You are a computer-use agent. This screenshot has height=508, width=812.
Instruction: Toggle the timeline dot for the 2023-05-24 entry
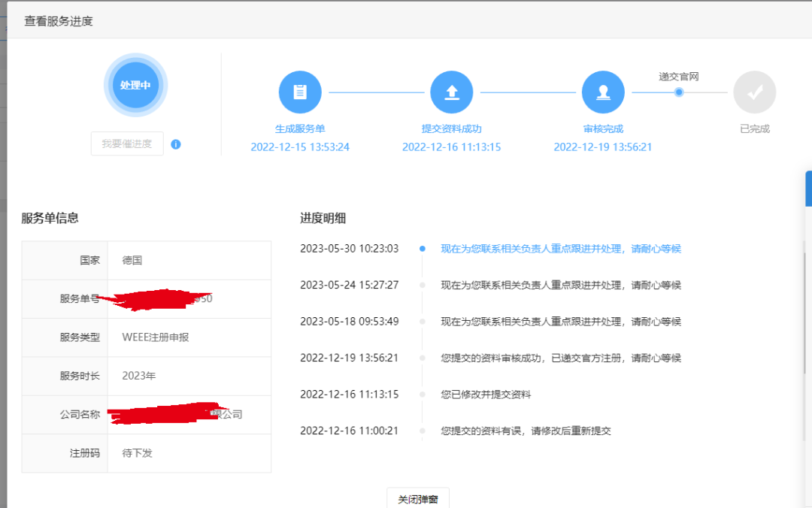coord(421,285)
